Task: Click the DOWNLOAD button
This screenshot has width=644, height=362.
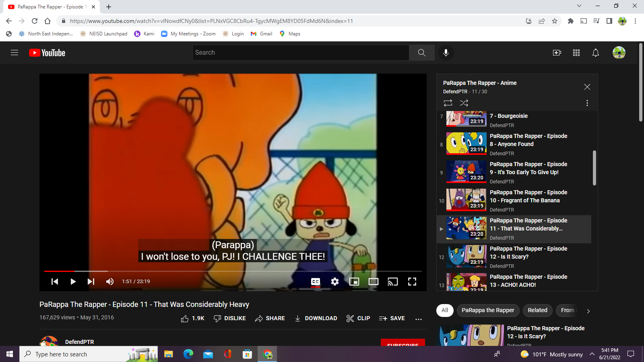Action: pos(316,319)
